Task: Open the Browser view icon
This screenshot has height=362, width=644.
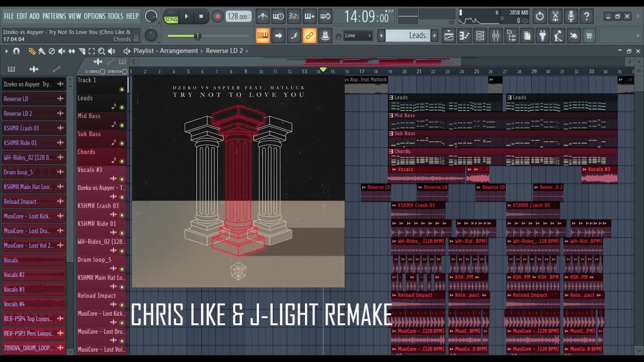Action: (x=511, y=35)
